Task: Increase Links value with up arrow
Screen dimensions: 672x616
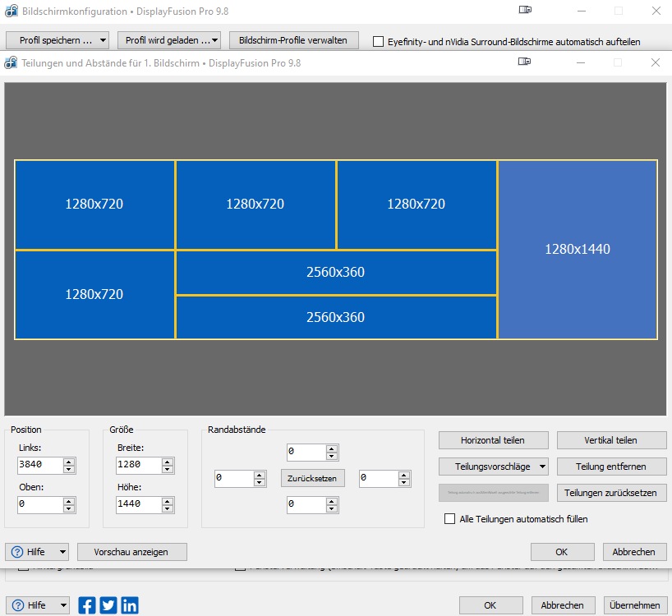Action: [x=69, y=462]
